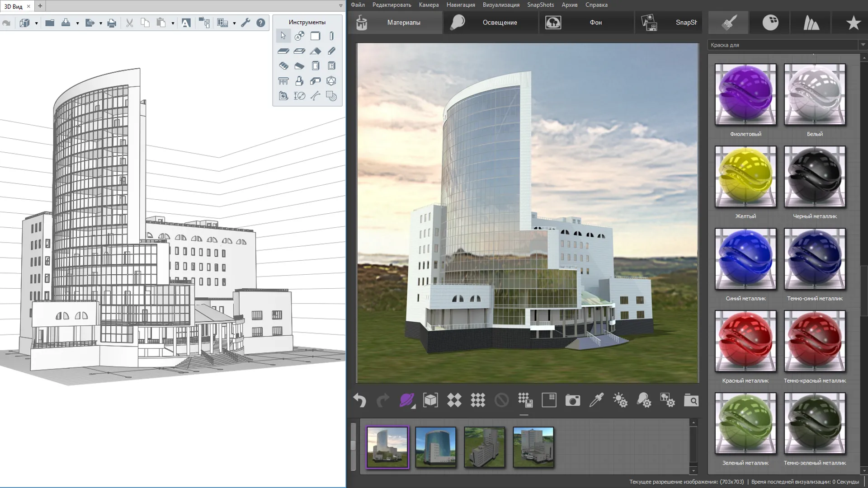Choose the Фиолетовый purple paint swatch

pos(745,94)
